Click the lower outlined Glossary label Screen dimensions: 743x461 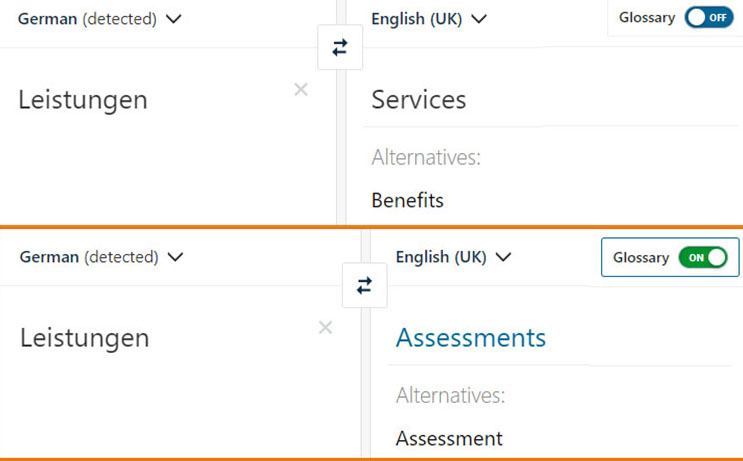click(x=641, y=258)
